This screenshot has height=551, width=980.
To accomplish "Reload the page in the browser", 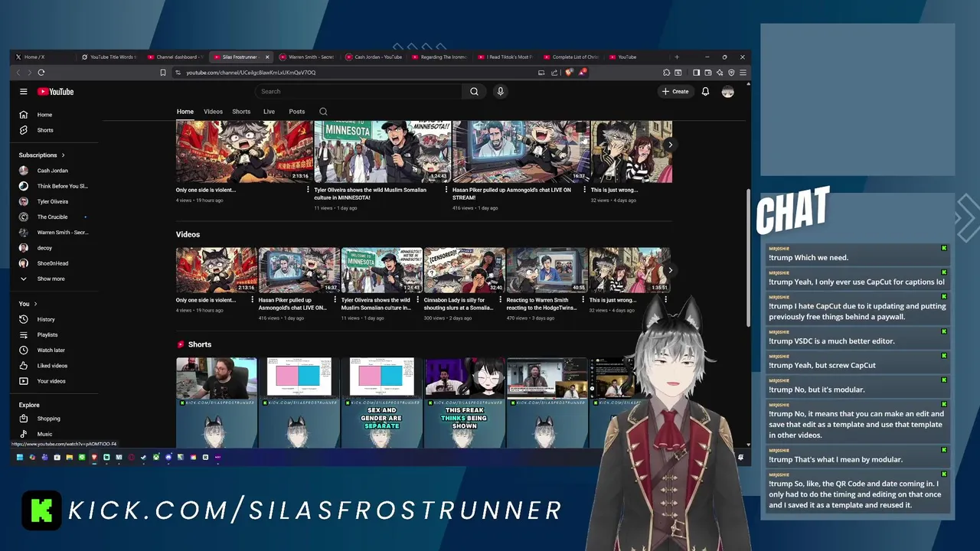I will (41, 73).
